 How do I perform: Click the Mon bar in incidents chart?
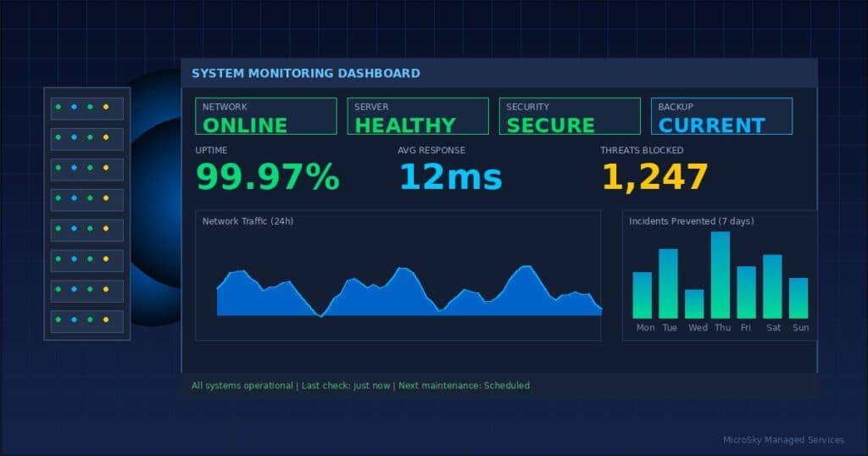643,296
